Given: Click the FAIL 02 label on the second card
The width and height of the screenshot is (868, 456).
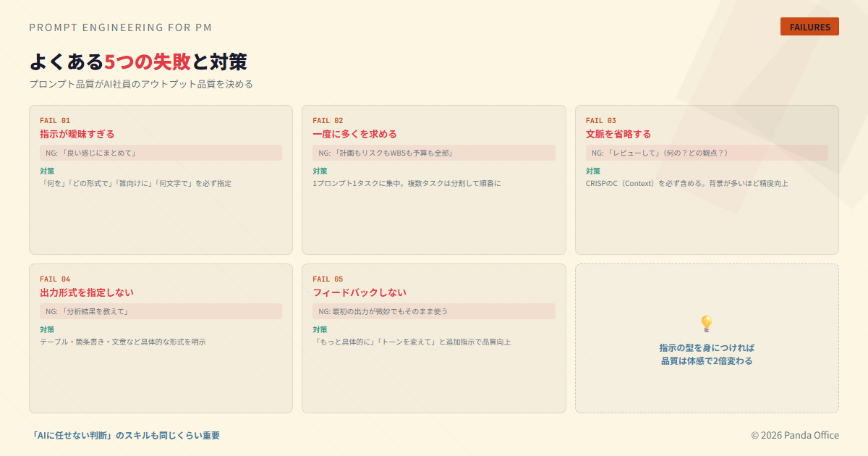Looking at the screenshot, I should (328, 120).
